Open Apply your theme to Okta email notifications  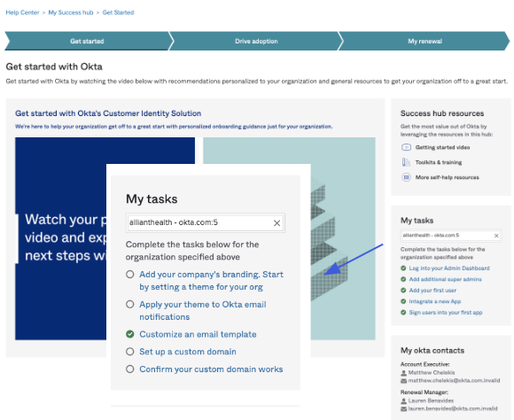point(203,310)
